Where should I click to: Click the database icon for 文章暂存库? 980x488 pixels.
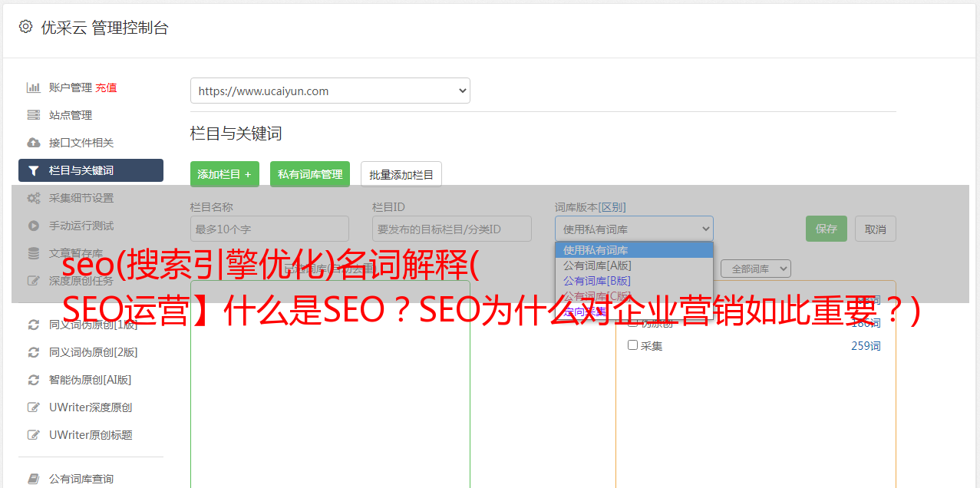pos(33,253)
